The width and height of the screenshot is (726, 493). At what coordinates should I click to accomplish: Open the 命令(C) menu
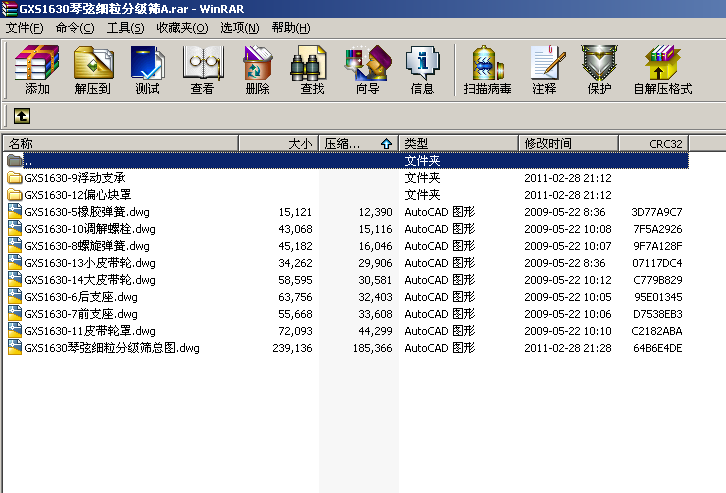coord(75,28)
